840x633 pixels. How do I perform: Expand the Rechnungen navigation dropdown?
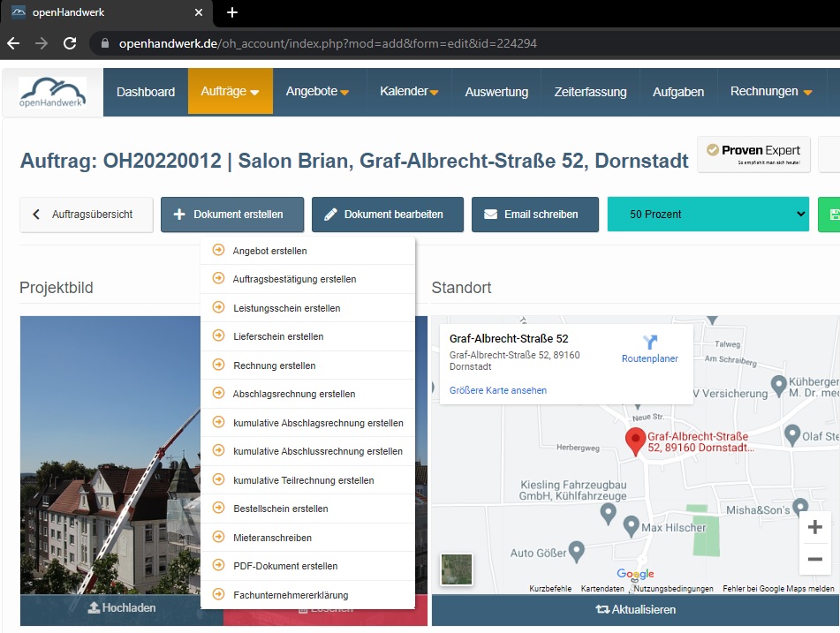[x=771, y=92]
